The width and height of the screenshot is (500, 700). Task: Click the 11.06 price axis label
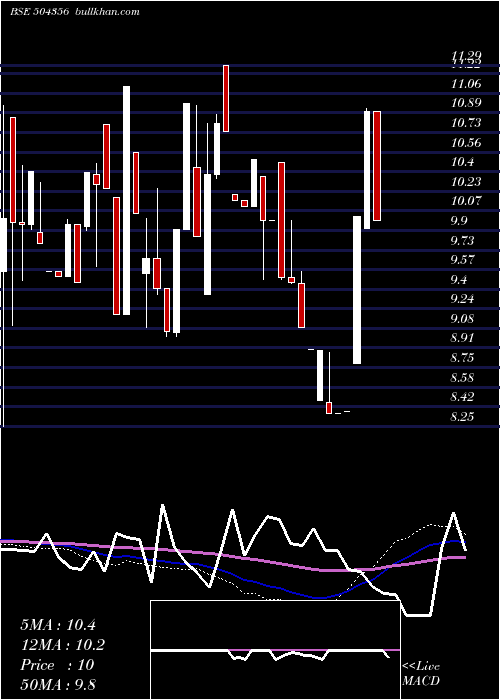tap(467, 83)
